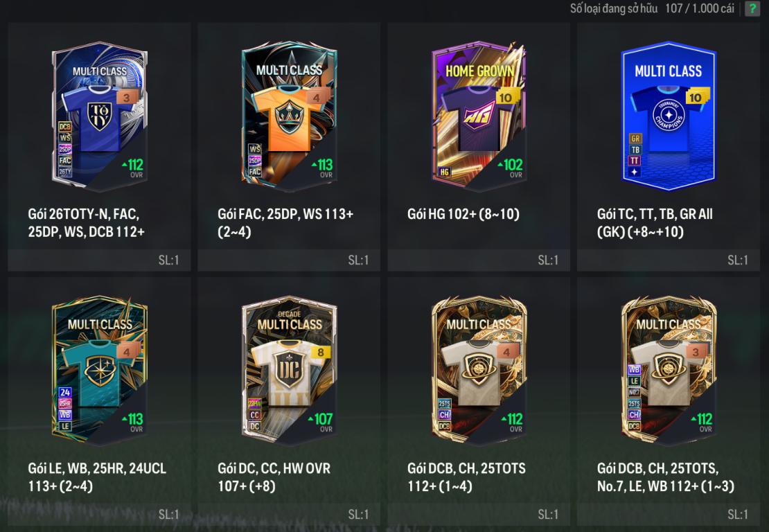
Task: Click the green question mark help icon
Action: [x=752, y=8]
